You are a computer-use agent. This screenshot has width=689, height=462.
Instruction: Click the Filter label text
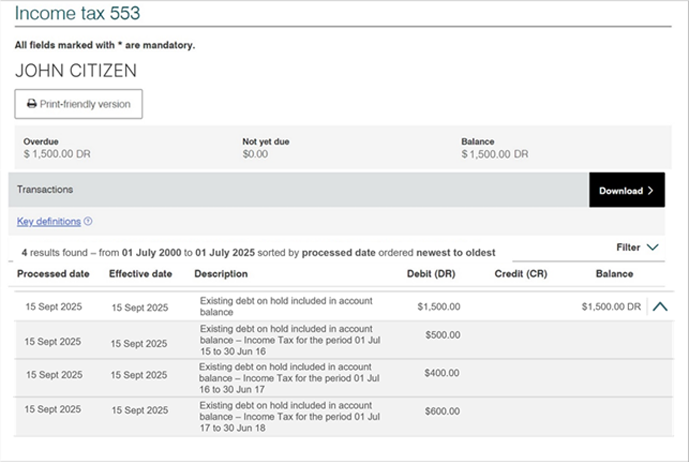(628, 247)
